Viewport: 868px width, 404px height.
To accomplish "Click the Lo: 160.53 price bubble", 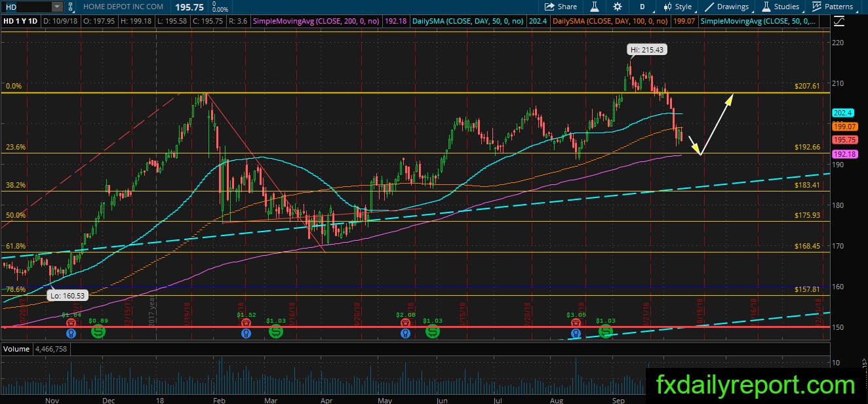I will tap(68, 296).
